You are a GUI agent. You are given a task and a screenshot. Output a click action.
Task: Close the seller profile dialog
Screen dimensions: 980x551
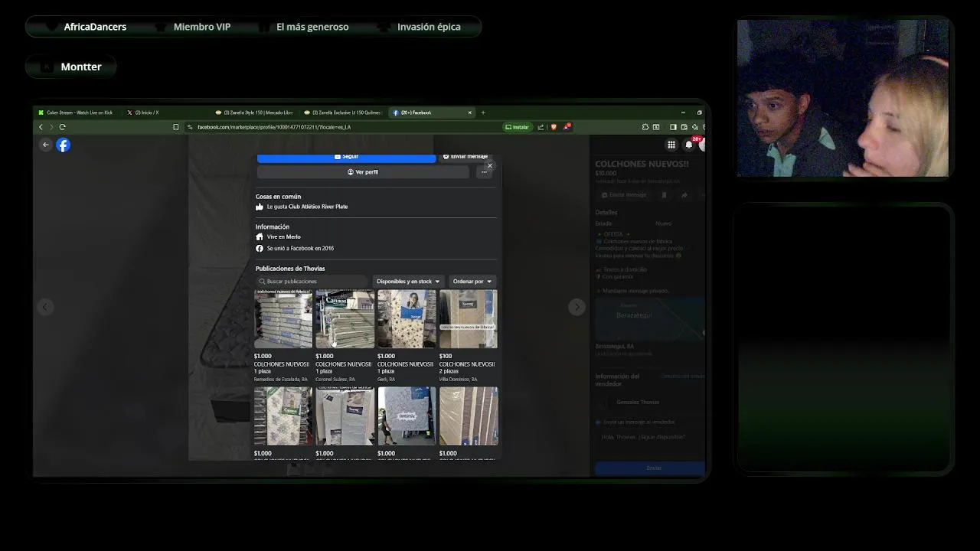[x=490, y=166]
